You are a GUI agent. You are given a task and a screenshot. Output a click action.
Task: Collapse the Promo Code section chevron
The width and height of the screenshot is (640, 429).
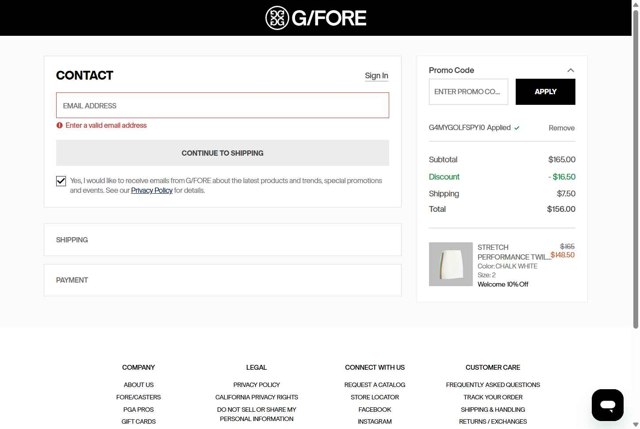[571, 70]
